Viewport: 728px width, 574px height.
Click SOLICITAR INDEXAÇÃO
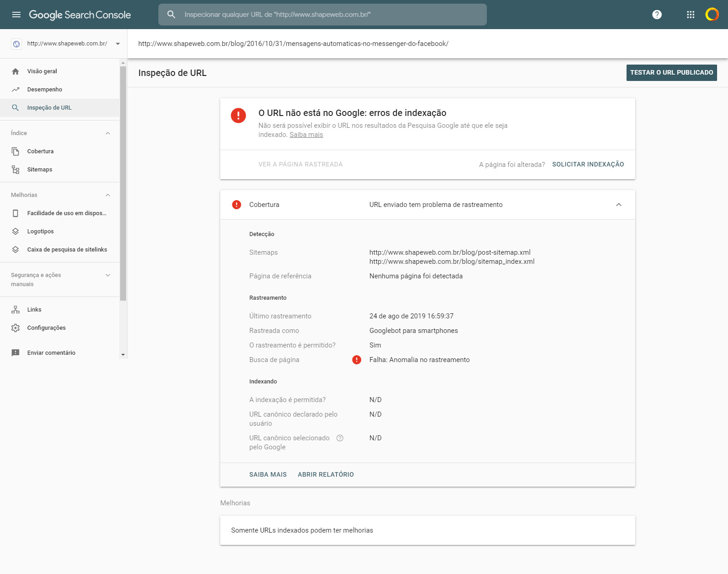[x=588, y=165]
